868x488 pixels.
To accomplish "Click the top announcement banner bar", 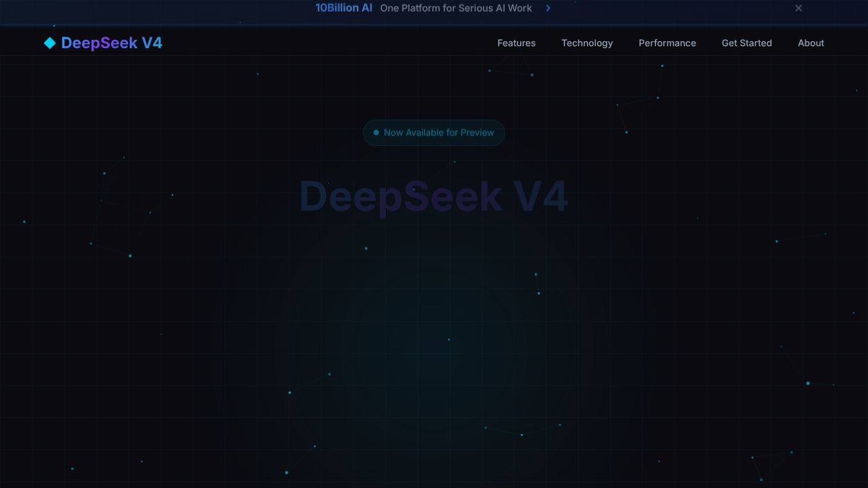I will [434, 8].
